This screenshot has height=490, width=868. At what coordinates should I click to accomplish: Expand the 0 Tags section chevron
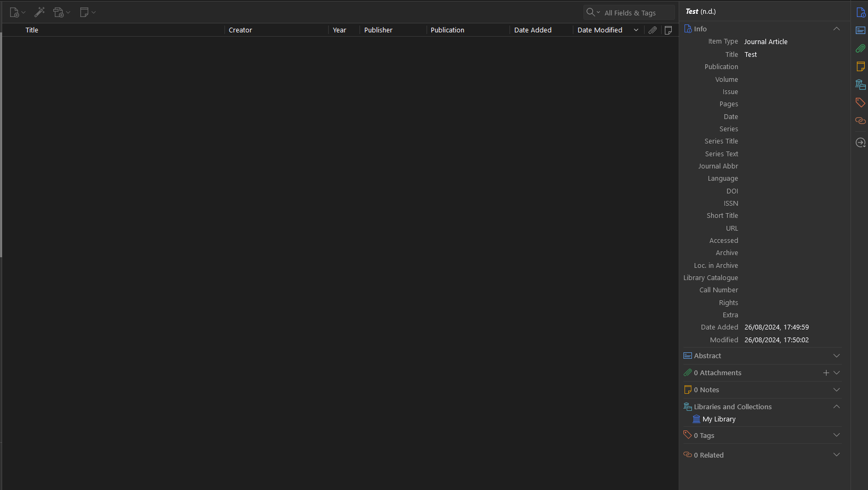837,435
